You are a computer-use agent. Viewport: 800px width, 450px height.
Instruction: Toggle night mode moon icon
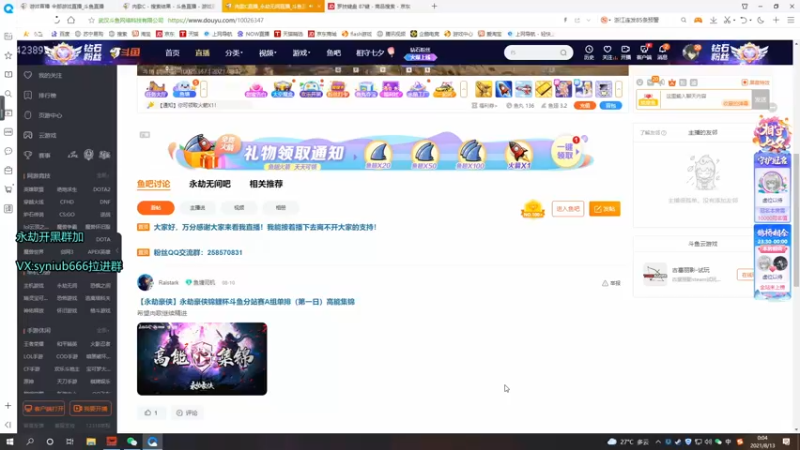[x=761, y=20]
